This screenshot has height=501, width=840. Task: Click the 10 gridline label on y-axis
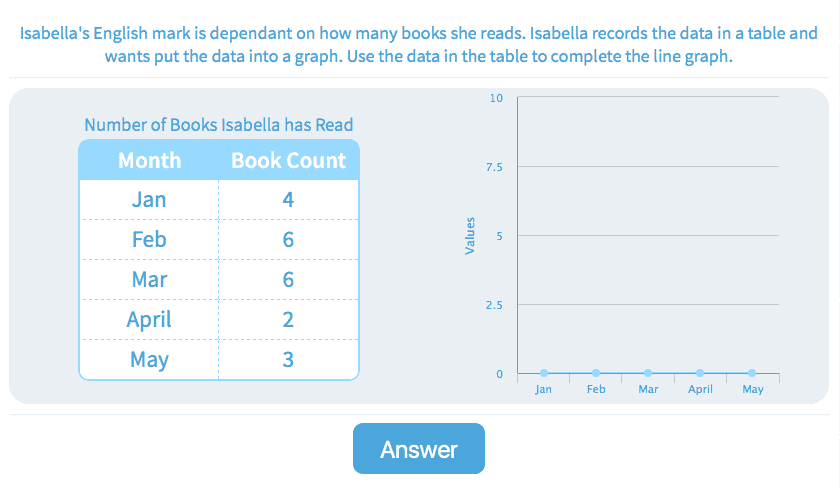click(x=497, y=98)
